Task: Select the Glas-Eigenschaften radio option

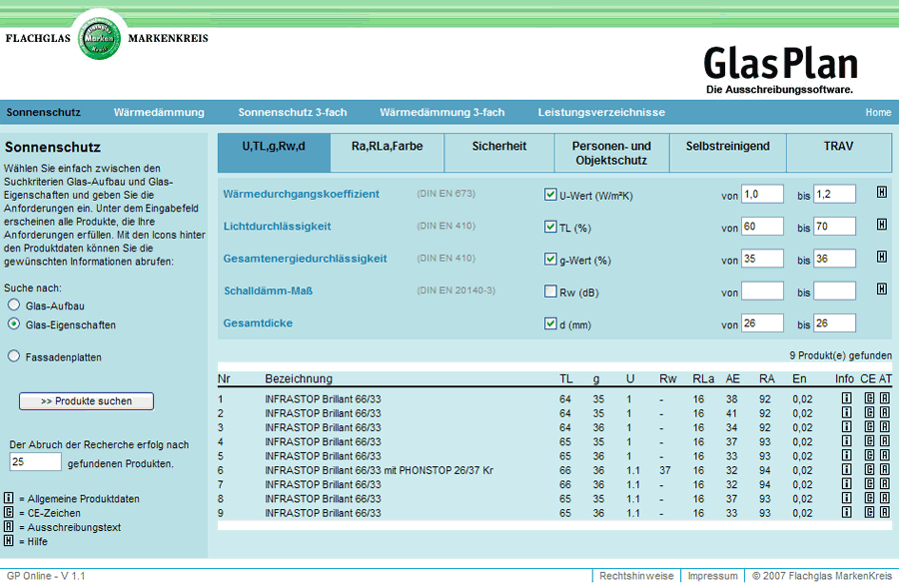Action: click(x=14, y=323)
